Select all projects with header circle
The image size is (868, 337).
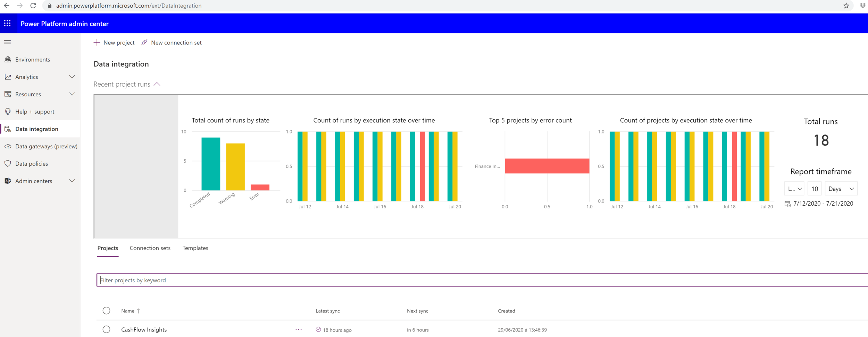[x=106, y=311]
